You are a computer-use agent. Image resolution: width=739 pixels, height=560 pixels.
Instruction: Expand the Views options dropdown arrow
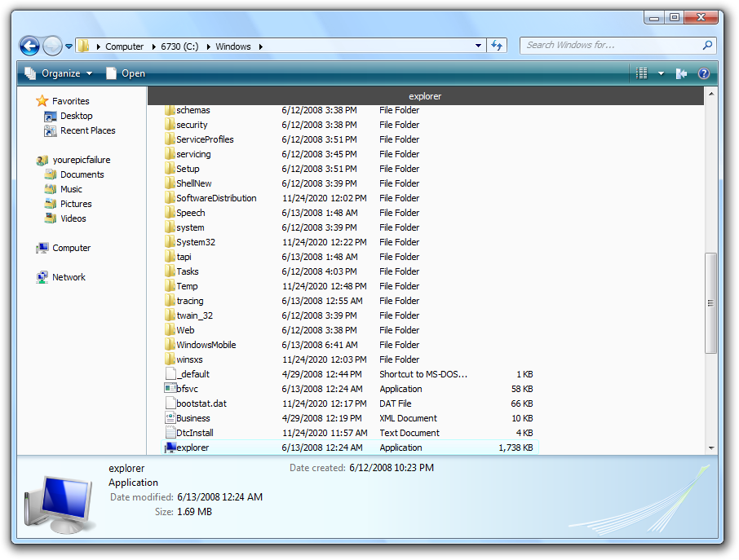pos(661,73)
